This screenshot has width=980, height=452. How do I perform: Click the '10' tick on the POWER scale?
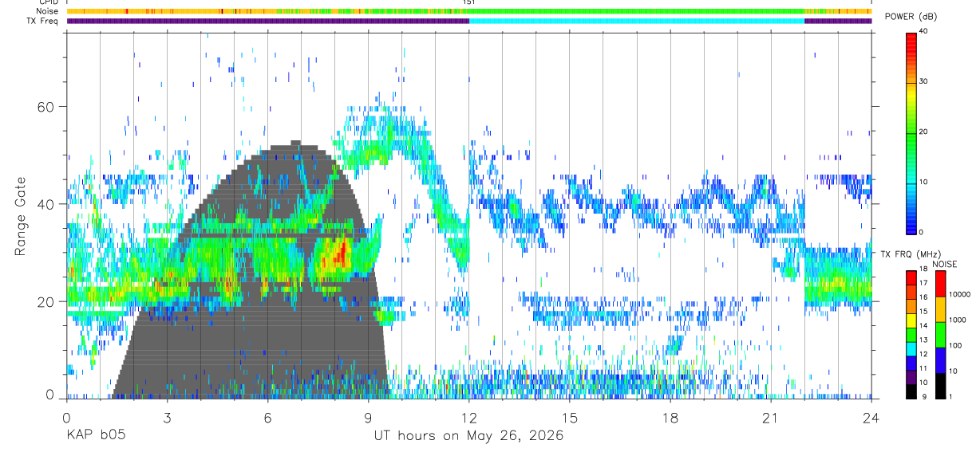[x=923, y=182]
